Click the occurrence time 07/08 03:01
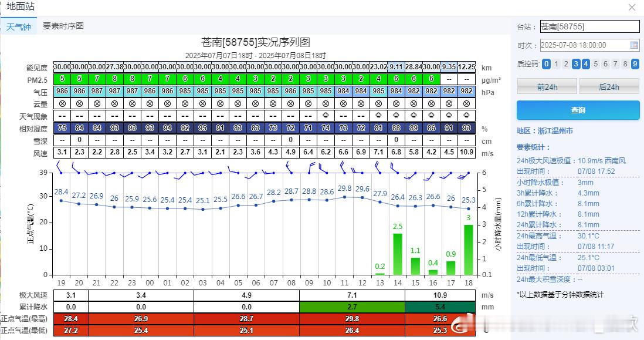 click(x=596, y=268)
